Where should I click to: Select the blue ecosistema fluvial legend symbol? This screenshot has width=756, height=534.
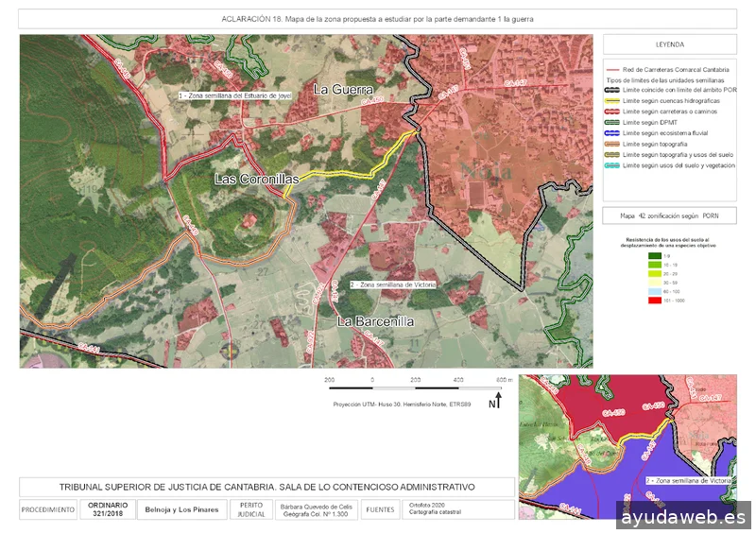[612, 132]
